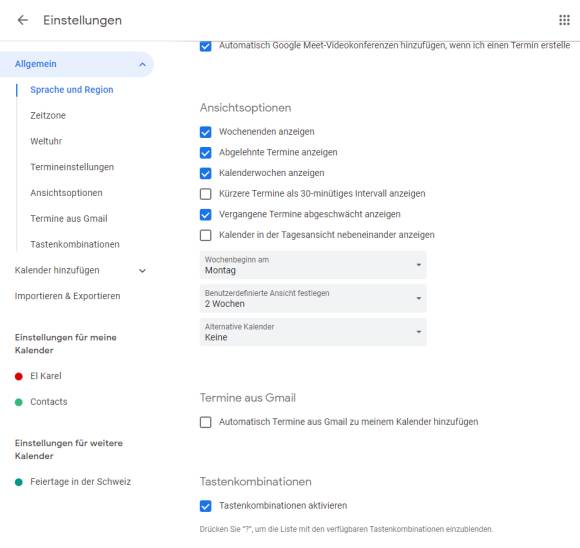580x548 pixels.
Task: Enable Kalender in der Tagesansicht nebeneinander
Action: tap(205, 235)
